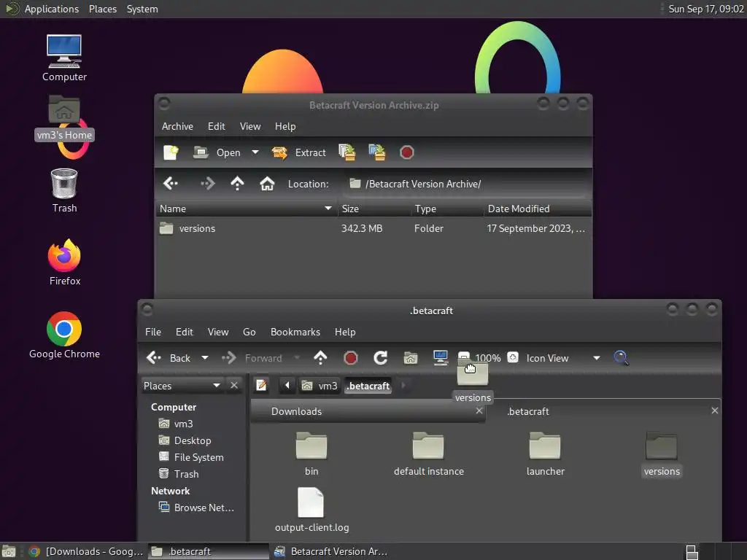Screen dimensions: 747x560
Task: Click Back button in file manager
Action: point(169,358)
